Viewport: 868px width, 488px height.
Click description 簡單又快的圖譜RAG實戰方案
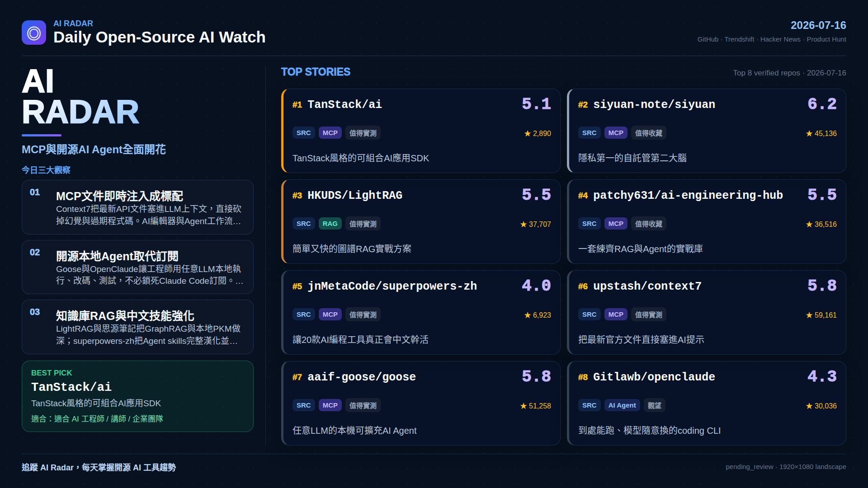(x=352, y=249)
